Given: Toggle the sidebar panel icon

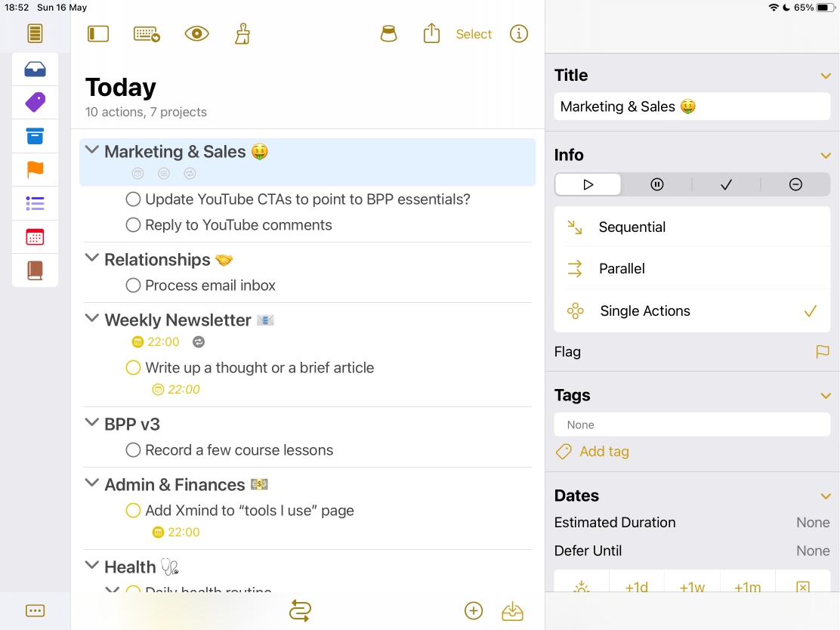Looking at the screenshot, I should 98,34.
